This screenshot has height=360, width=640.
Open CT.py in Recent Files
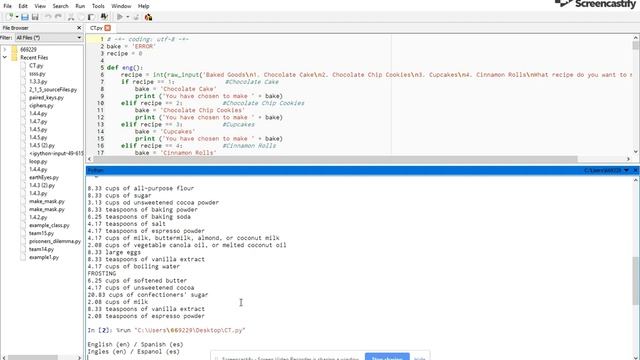click(36, 65)
